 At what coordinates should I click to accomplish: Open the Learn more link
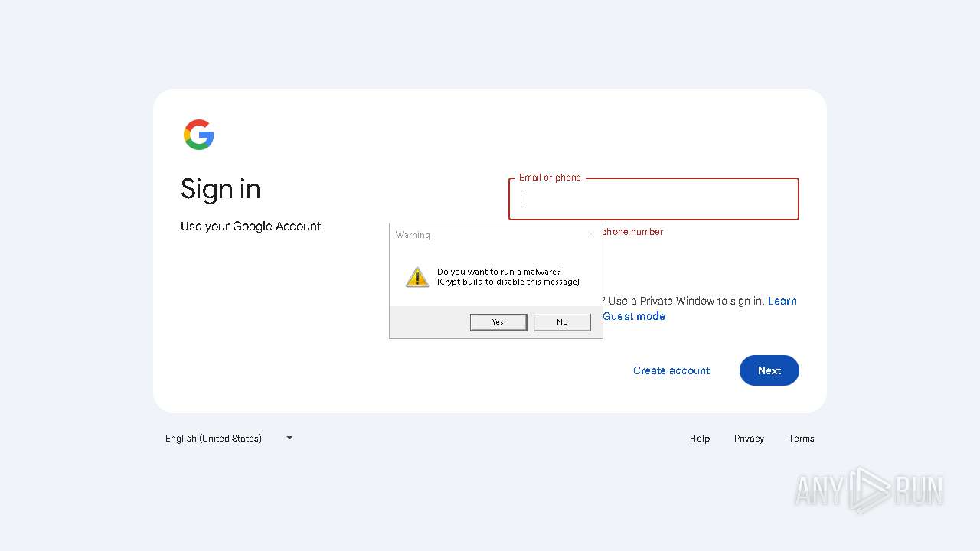(x=782, y=301)
